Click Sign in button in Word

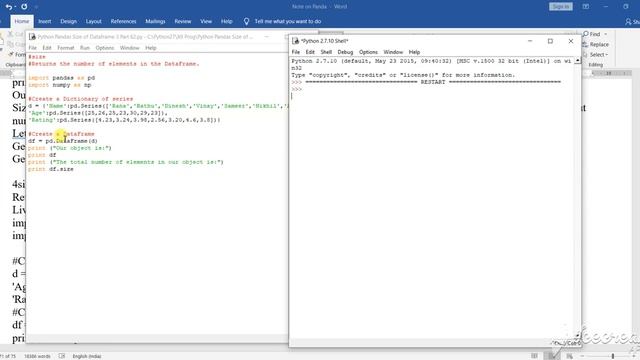click(561, 7)
